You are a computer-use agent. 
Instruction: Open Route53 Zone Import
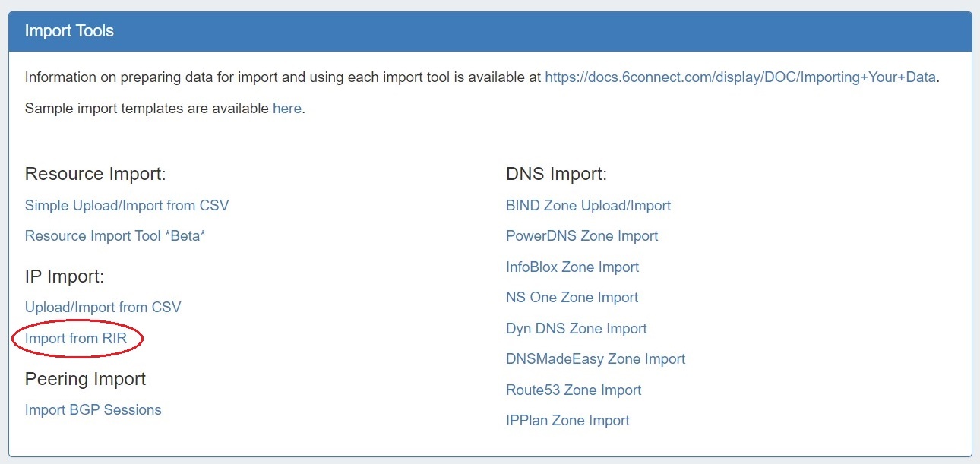[574, 390]
